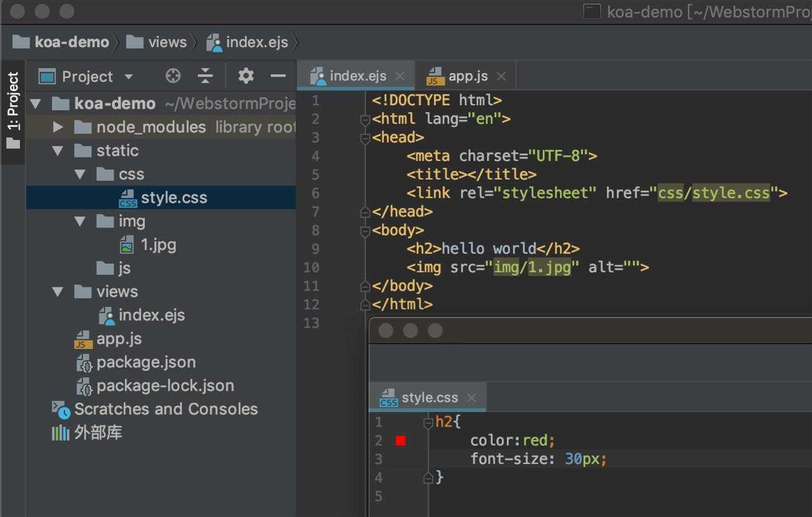Click the window title file icon

[593, 12]
